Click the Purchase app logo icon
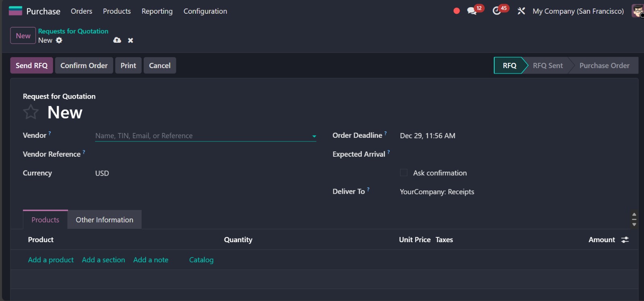The width and height of the screenshot is (644, 301). [15, 11]
